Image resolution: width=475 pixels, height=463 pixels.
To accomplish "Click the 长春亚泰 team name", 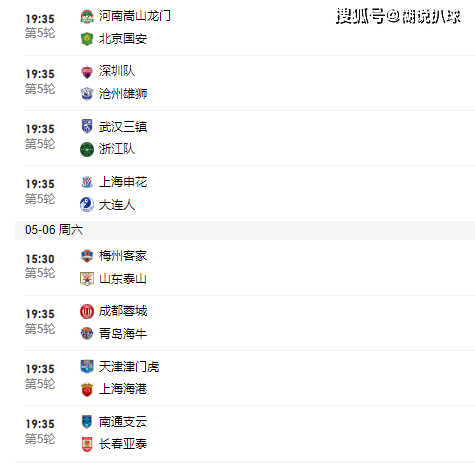I will click(123, 444).
